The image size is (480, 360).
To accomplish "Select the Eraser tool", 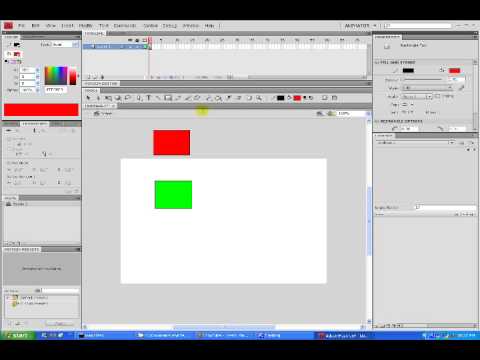I will click(x=239, y=98).
